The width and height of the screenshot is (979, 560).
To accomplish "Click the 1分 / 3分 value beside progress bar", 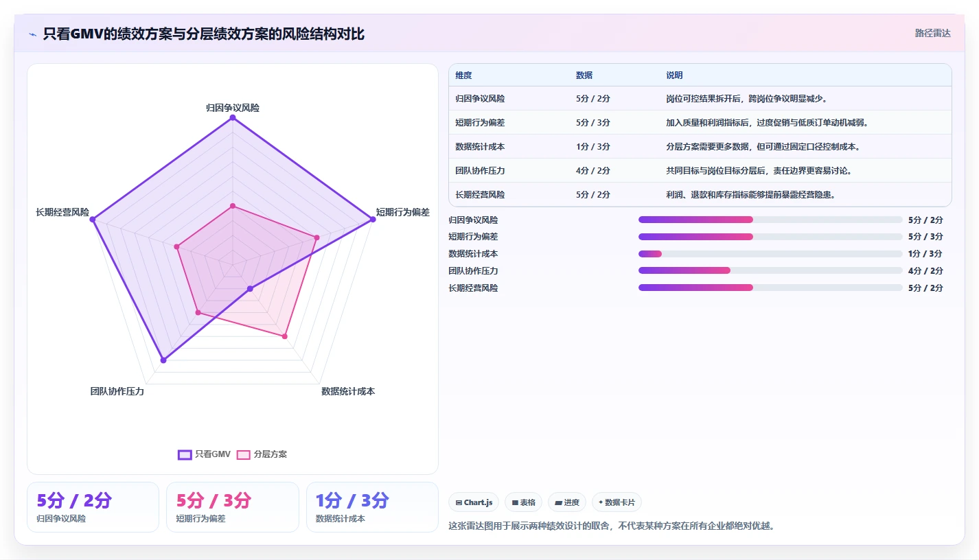I will click(925, 254).
